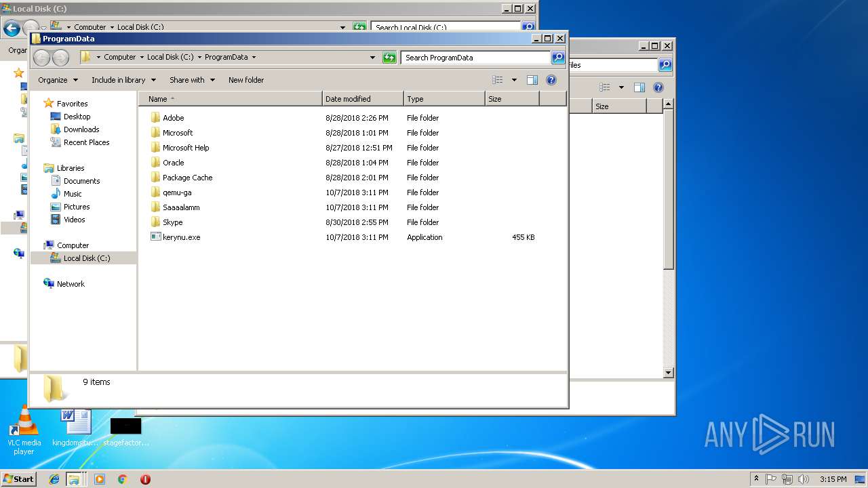Toggle preview pane in rear right window
This screenshot has width=868, height=488.
click(x=639, y=87)
